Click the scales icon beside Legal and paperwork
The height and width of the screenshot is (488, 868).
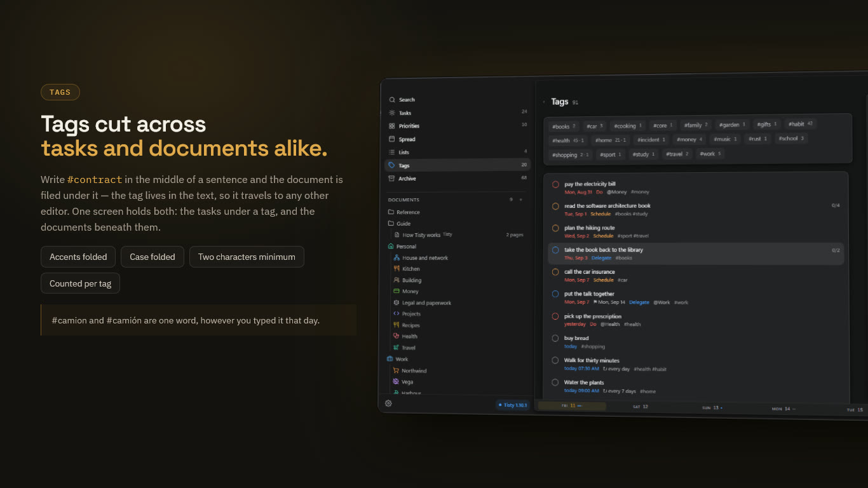pyautogui.click(x=397, y=302)
